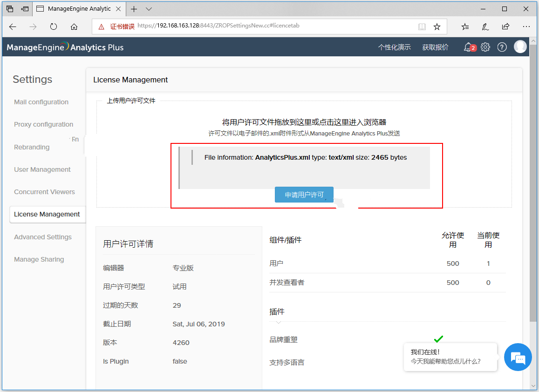The width and height of the screenshot is (539, 392).
Task: Click the 当前使用 column header
Action: [x=488, y=240]
